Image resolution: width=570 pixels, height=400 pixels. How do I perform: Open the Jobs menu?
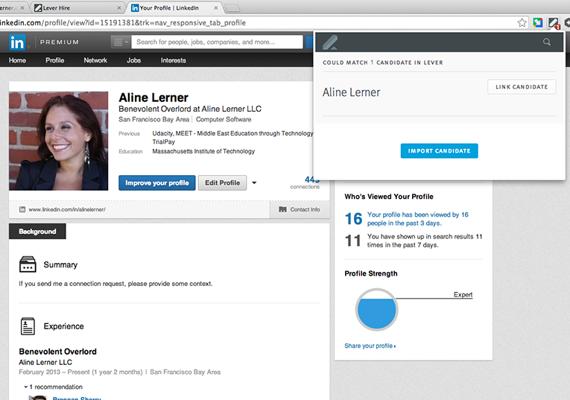tap(133, 60)
